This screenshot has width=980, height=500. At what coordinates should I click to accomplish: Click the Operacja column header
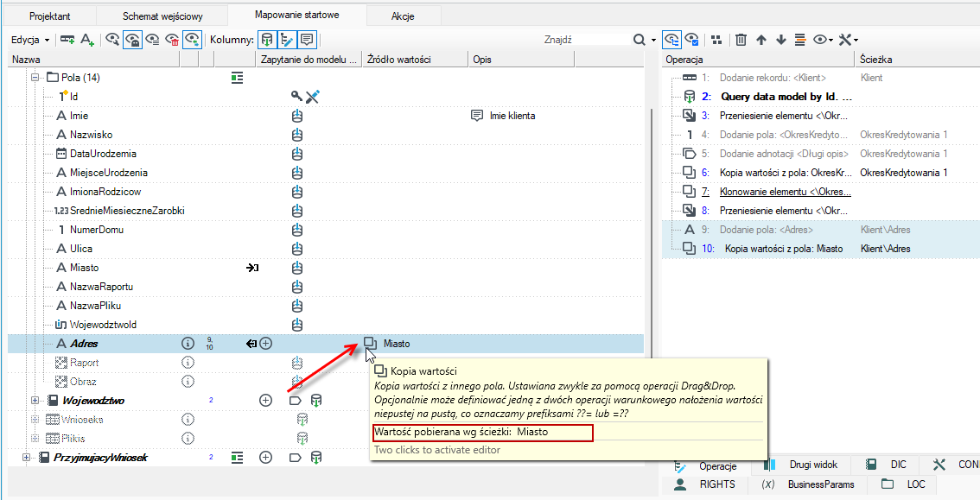click(x=758, y=60)
